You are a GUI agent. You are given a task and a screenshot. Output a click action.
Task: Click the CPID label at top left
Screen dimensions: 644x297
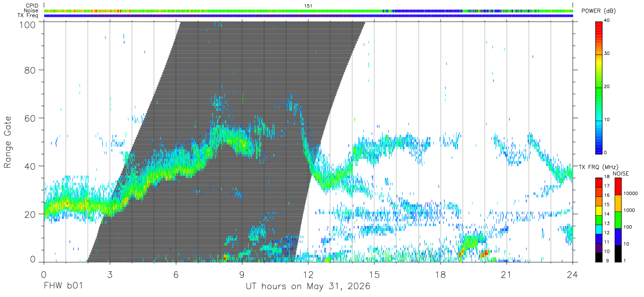coord(32,6)
